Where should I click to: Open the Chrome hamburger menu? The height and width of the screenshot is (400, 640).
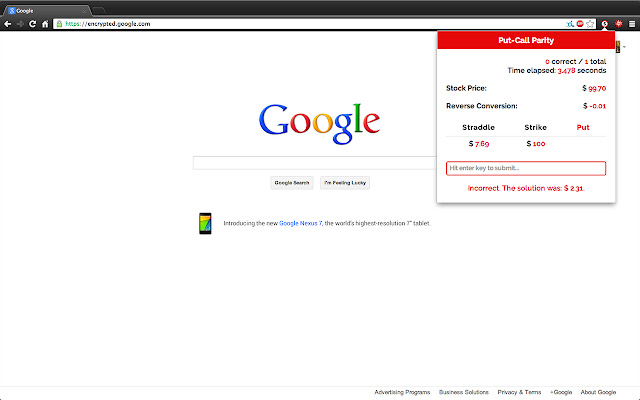pyautogui.click(x=632, y=24)
